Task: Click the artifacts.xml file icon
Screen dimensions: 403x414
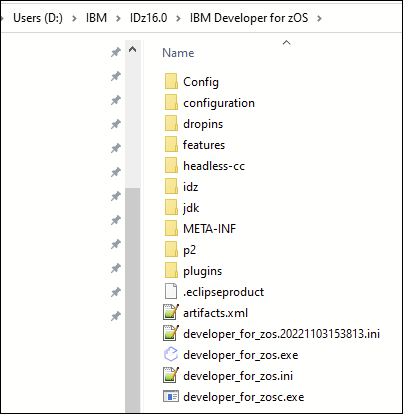Action: [171, 313]
